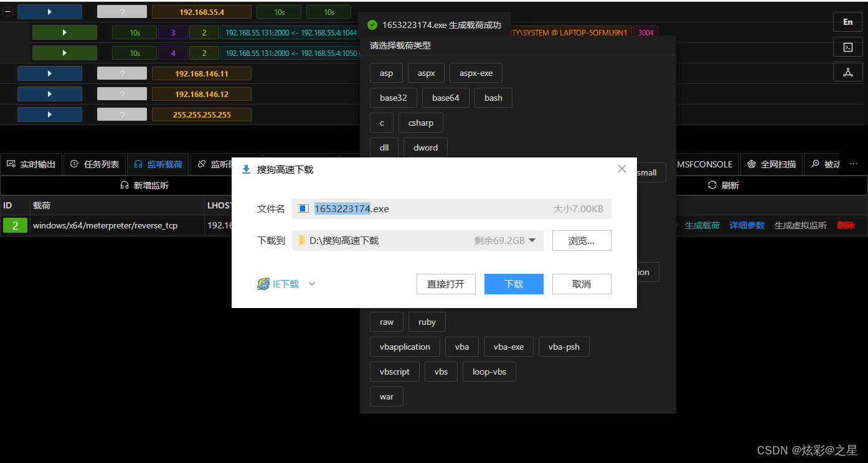
Task: Click the red 删除 delete link
Action: pos(846,225)
